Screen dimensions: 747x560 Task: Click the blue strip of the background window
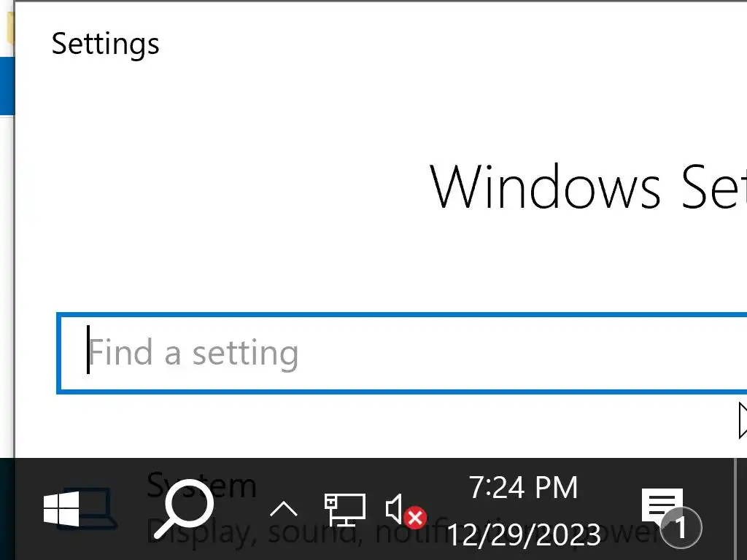[7, 86]
